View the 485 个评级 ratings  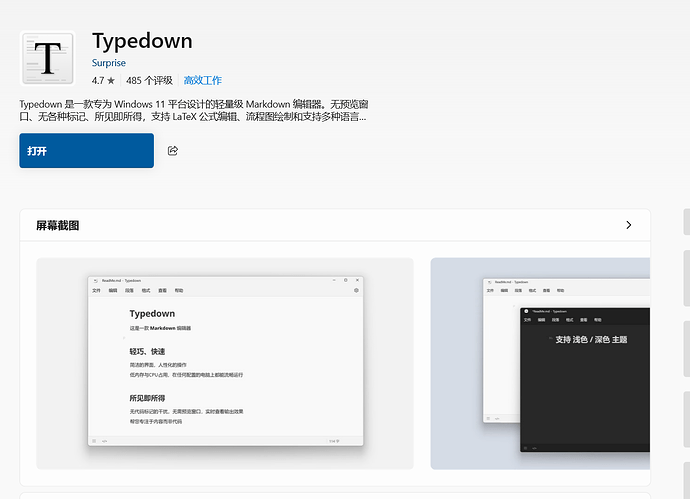(x=149, y=81)
